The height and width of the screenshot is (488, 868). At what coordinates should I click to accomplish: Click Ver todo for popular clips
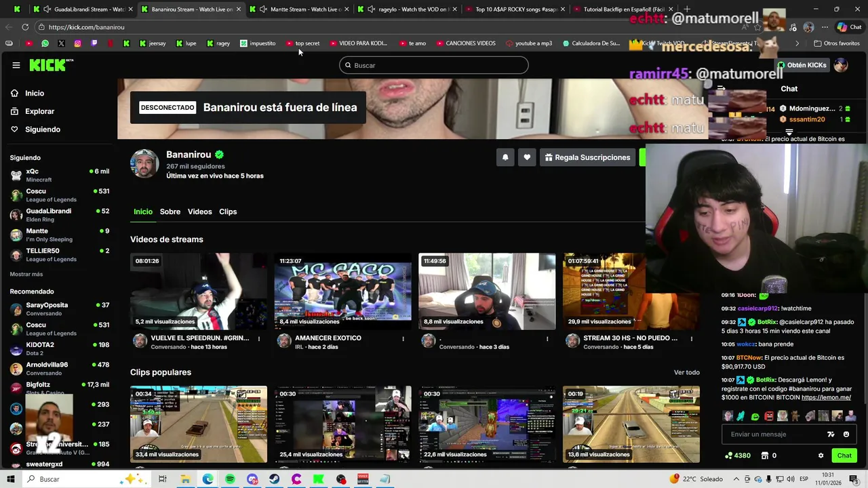pyautogui.click(x=686, y=372)
